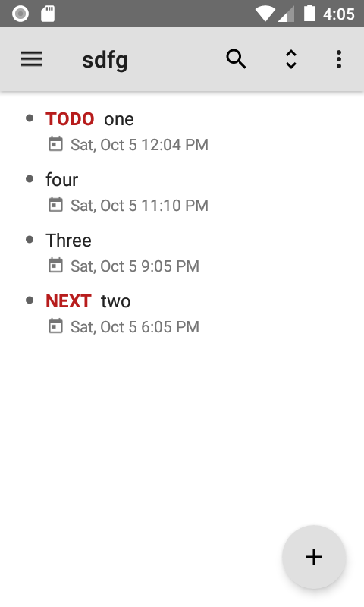Viewport: 364px width, 607px height.
Task: Tap the red NEXT state label
Action: tap(68, 301)
